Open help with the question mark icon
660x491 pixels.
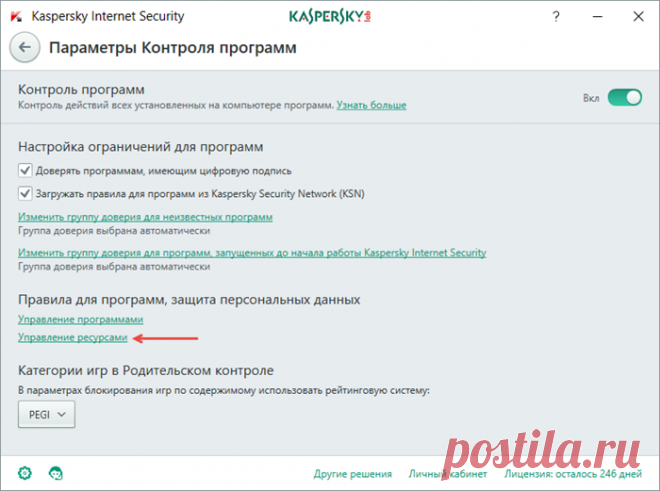click(x=556, y=16)
